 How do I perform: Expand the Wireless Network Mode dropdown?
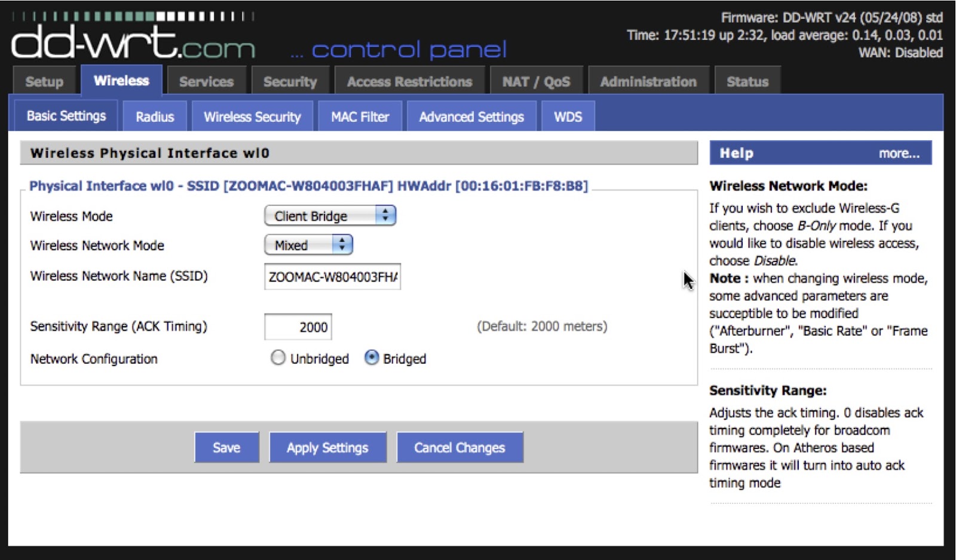pos(308,245)
